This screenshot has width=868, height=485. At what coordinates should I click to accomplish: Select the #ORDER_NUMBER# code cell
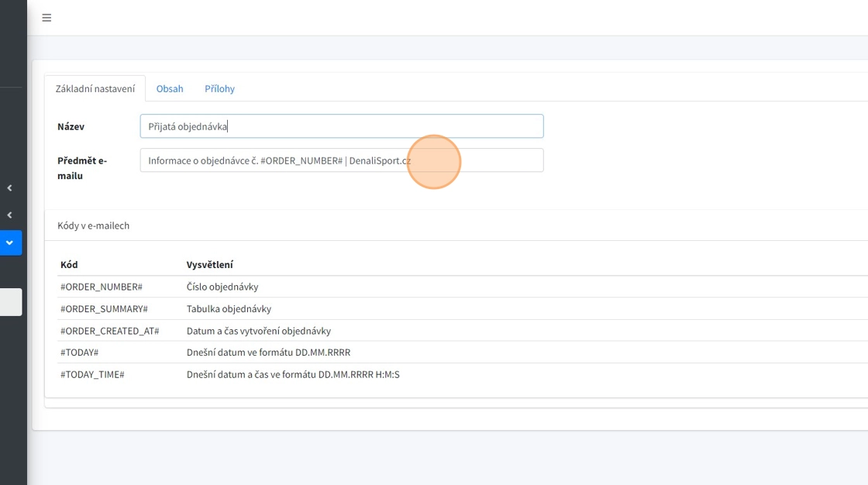(102, 287)
